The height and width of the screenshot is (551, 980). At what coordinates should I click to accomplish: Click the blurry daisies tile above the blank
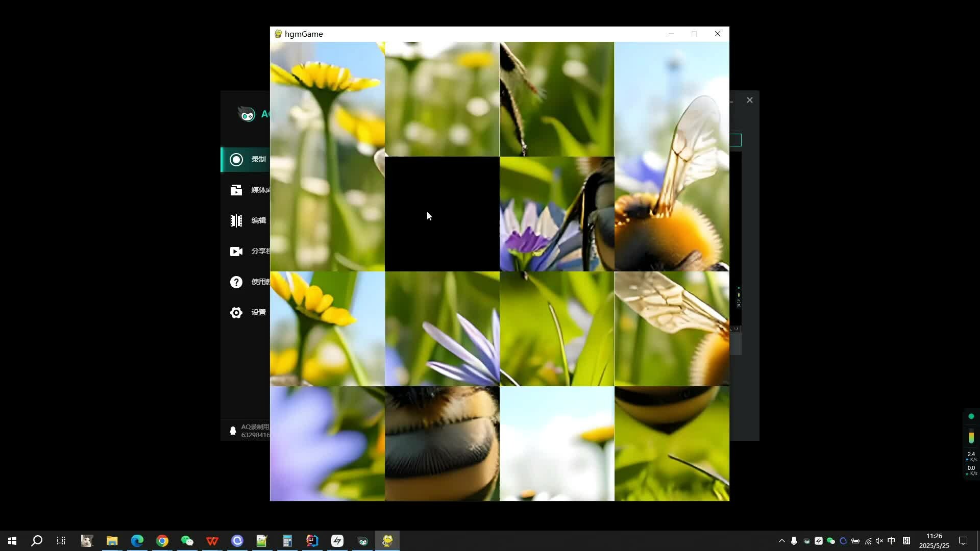(442, 99)
